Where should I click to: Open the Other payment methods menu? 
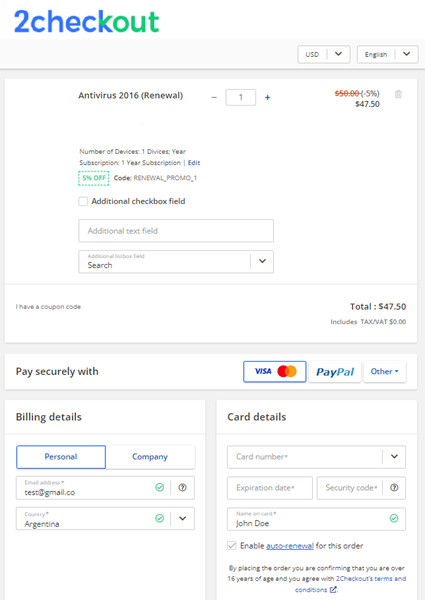point(384,372)
